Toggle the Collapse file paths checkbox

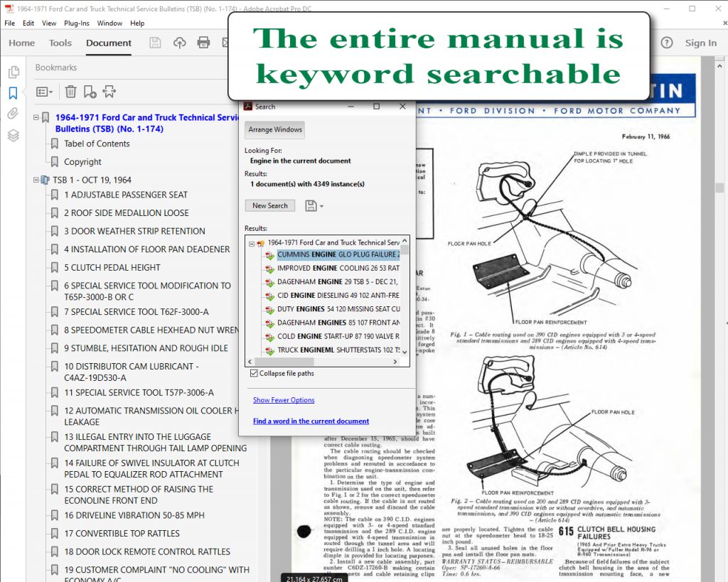click(254, 373)
